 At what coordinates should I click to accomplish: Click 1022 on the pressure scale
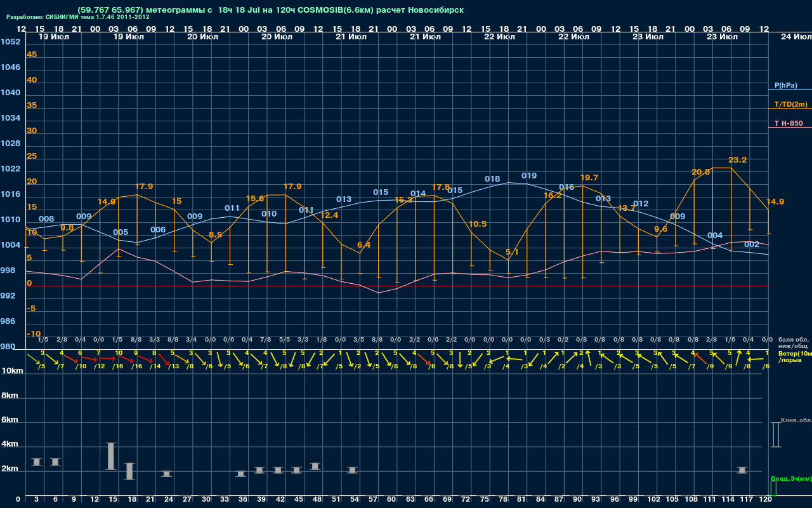[10, 169]
